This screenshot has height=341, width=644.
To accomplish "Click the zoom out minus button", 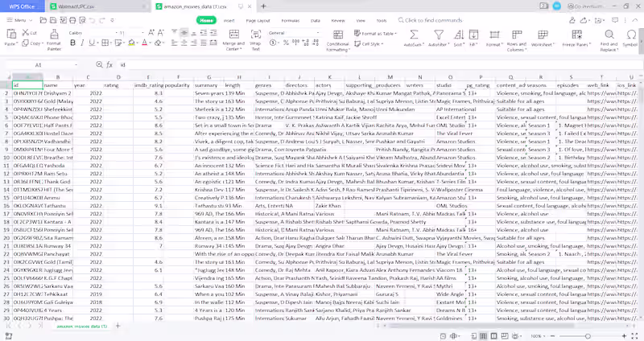I will 551,336.
